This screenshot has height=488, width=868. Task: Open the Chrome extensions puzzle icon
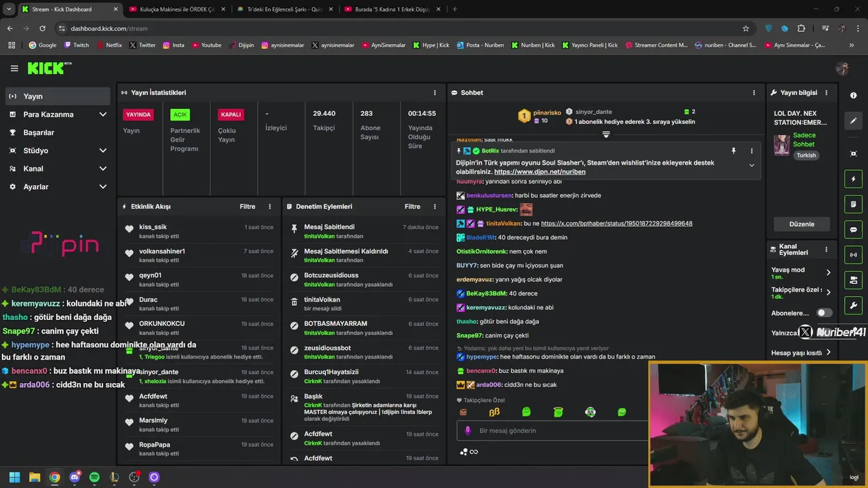pyautogui.click(x=802, y=28)
